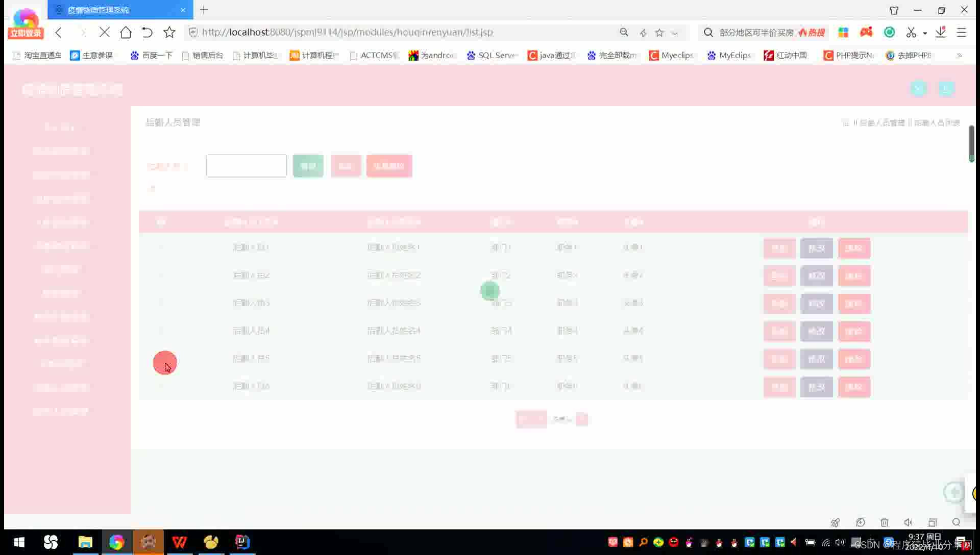Open a new browser tab with plus
Viewport: 980px width, 555px height.
click(x=204, y=10)
